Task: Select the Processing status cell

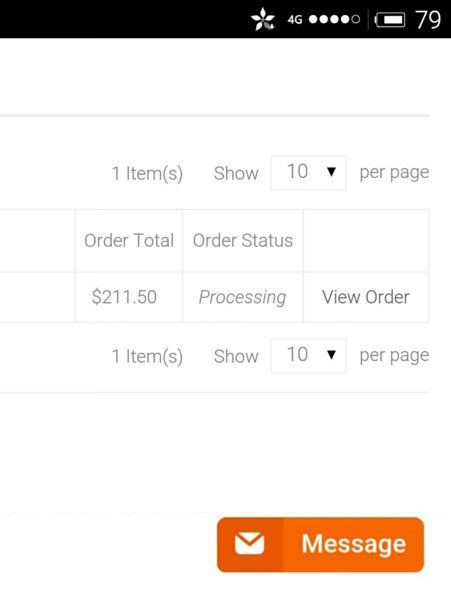Action: (x=243, y=297)
